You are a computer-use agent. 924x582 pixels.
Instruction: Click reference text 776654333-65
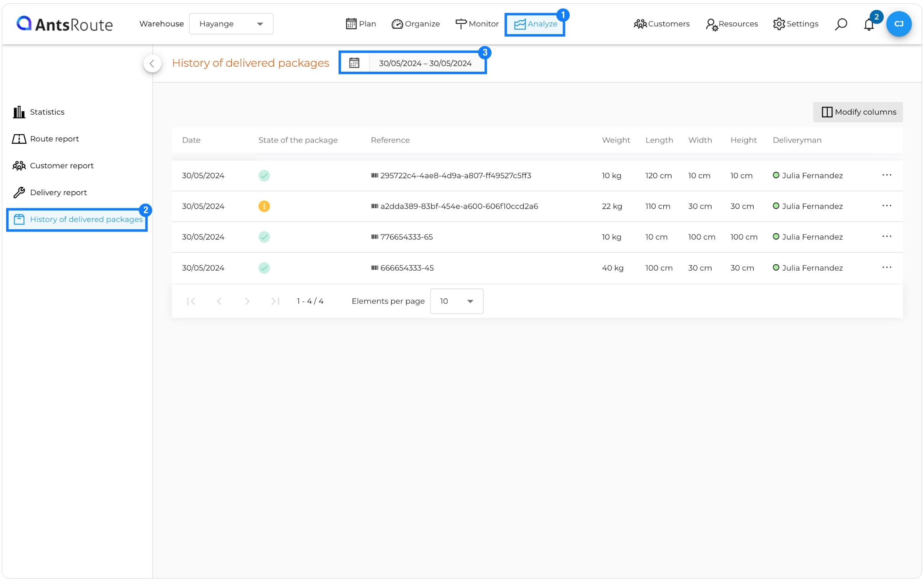[406, 237]
